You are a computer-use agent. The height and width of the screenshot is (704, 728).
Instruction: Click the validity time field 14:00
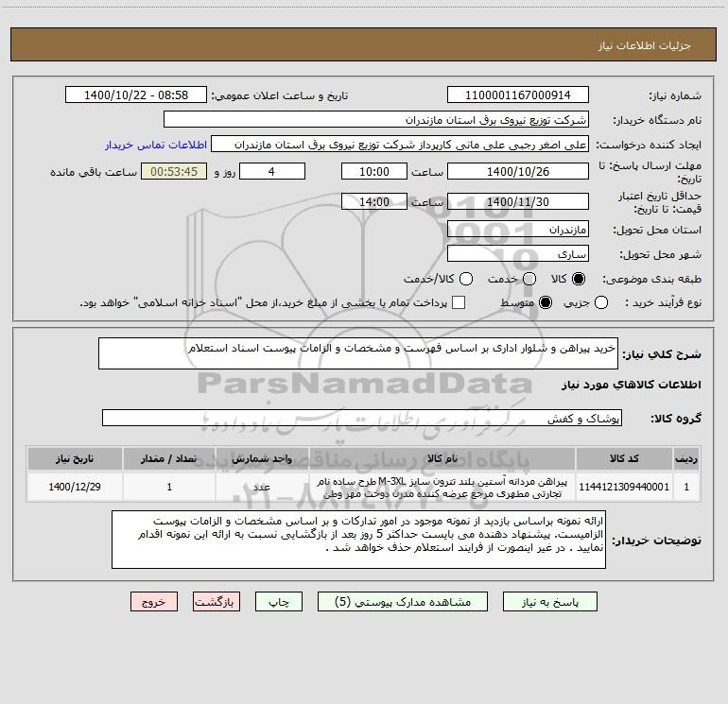click(374, 201)
